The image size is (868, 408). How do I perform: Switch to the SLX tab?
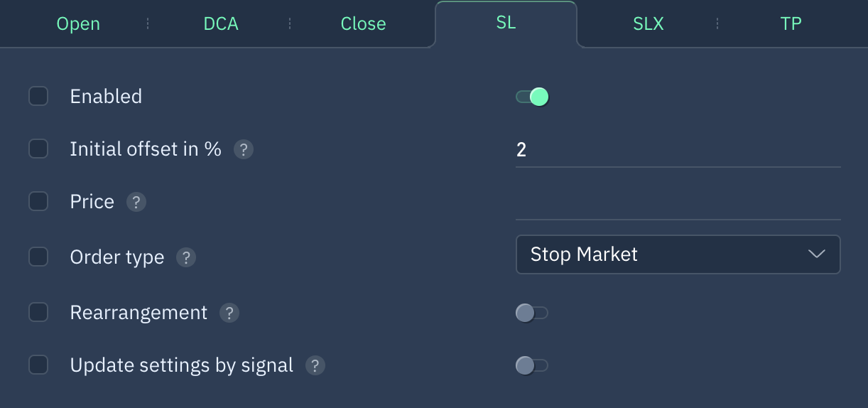649,23
